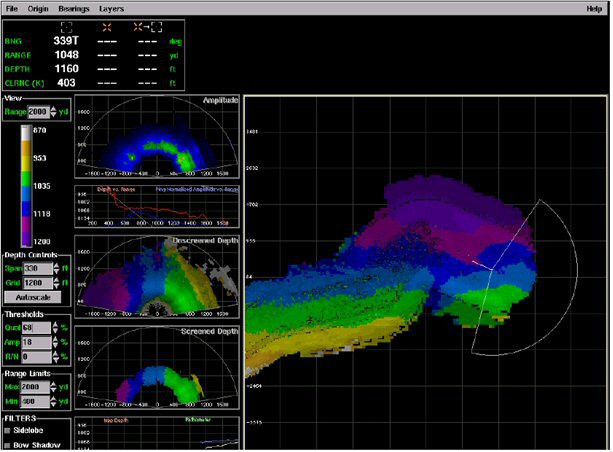This screenshot has width=613, height=452.
Task: Click the Min range limit field
Action: coord(35,401)
